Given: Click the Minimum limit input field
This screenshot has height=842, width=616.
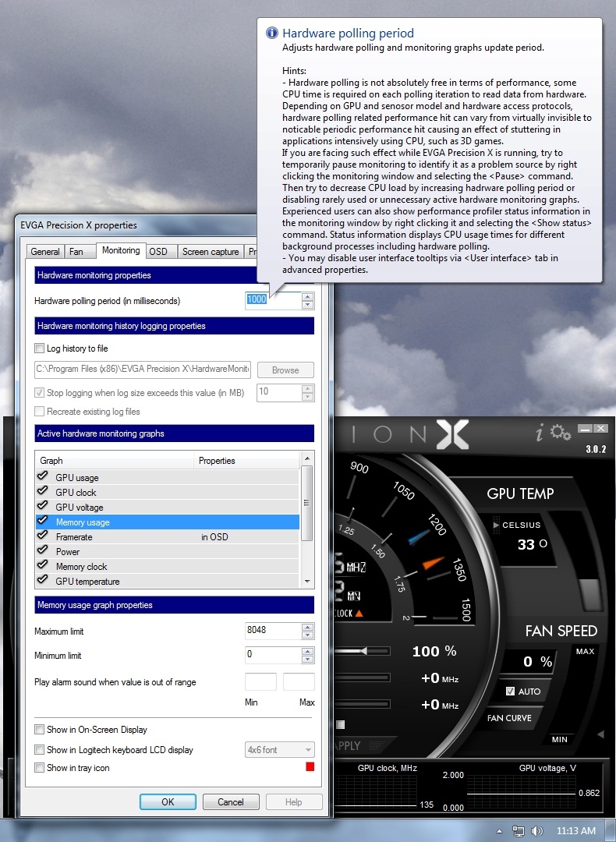Looking at the screenshot, I should 274,655.
